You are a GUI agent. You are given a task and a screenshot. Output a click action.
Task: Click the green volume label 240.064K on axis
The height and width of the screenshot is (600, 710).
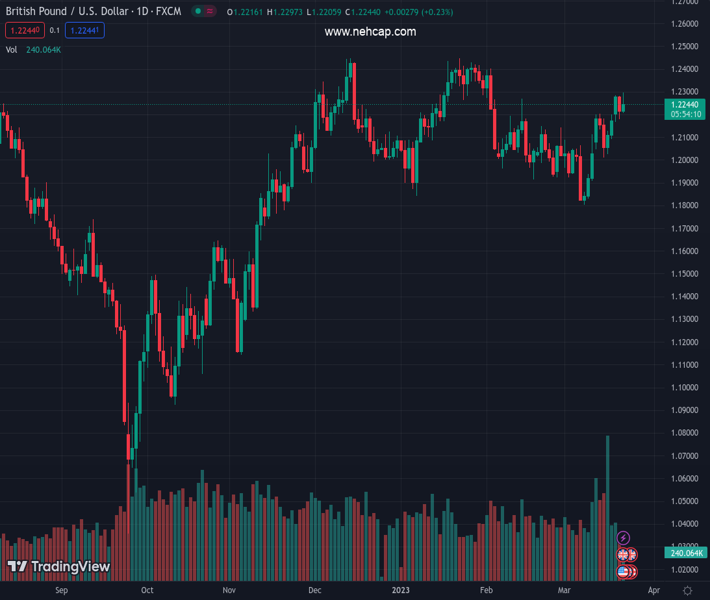(685, 553)
